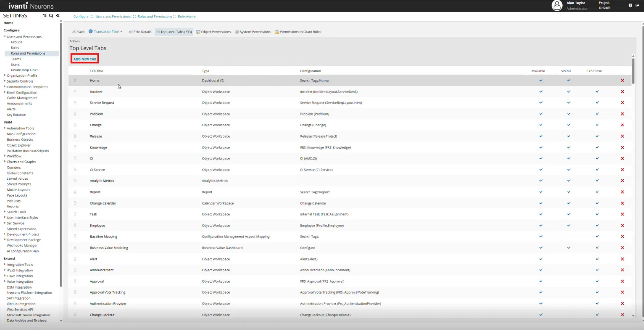Click the log out arrow icon
Screen dimensions: 644x330
[x=637, y=5]
